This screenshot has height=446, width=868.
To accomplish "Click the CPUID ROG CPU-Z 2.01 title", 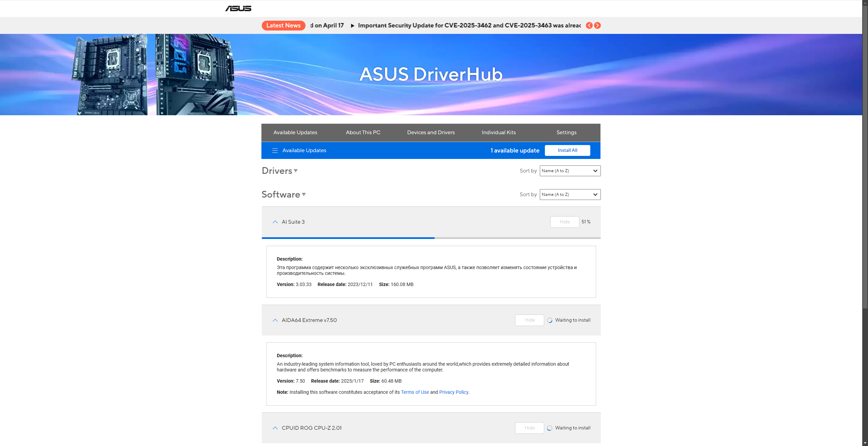I will (x=312, y=428).
